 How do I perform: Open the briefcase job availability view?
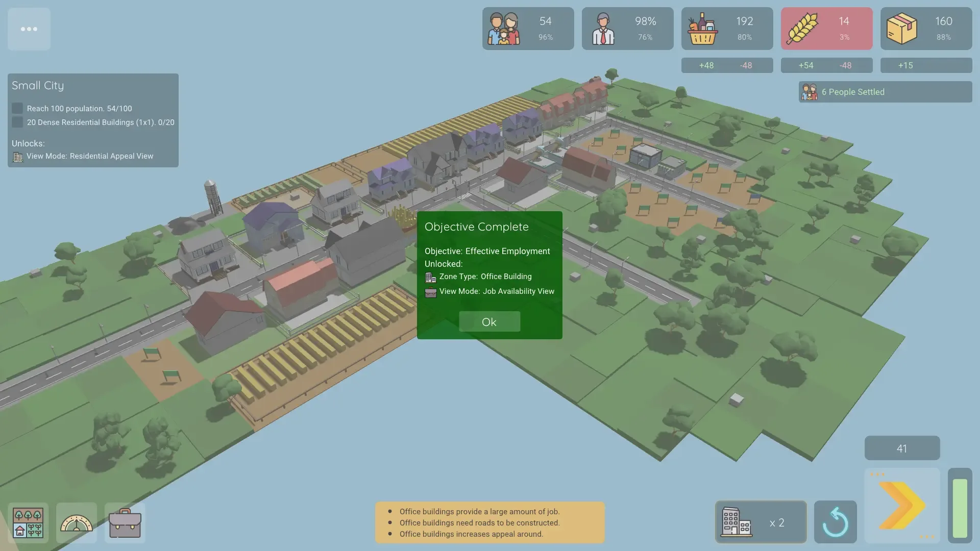(x=125, y=523)
